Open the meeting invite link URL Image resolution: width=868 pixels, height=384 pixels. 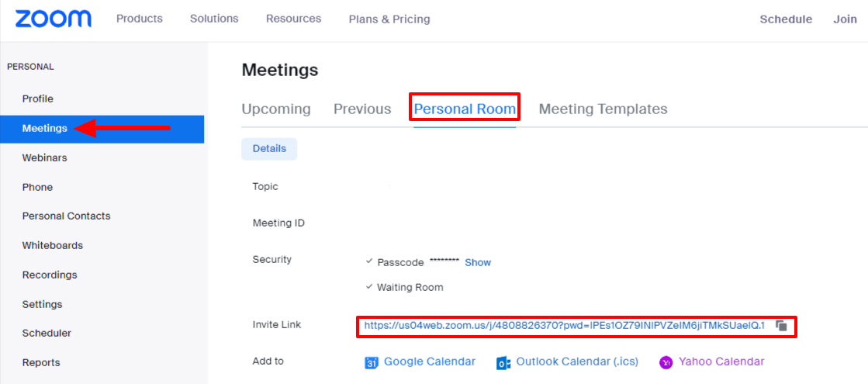point(564,326)
